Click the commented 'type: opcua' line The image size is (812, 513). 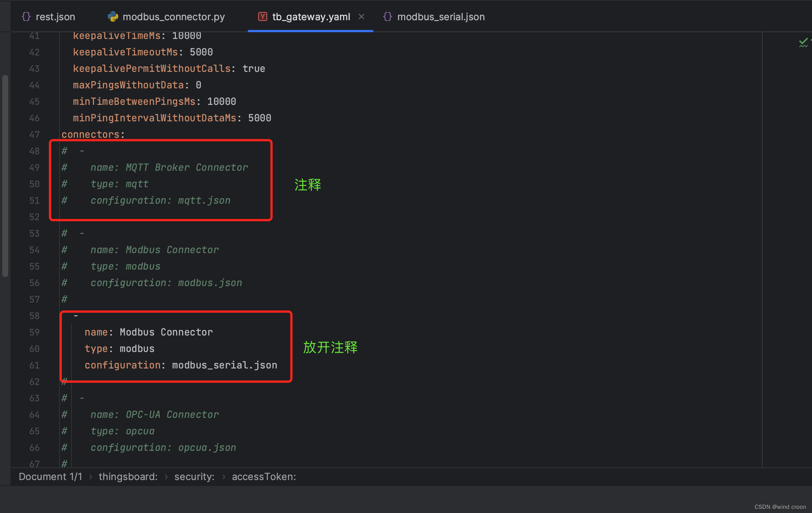pyautogui.click(x=122, y=431)
